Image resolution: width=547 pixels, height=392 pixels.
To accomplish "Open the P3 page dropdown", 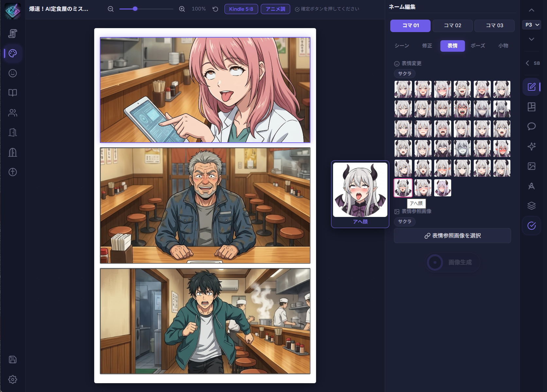I will click(x=532, y=25).
